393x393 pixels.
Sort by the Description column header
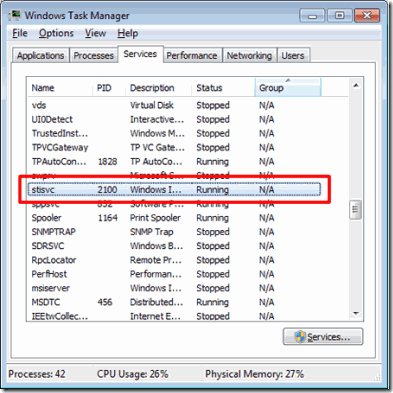point(158,88)
